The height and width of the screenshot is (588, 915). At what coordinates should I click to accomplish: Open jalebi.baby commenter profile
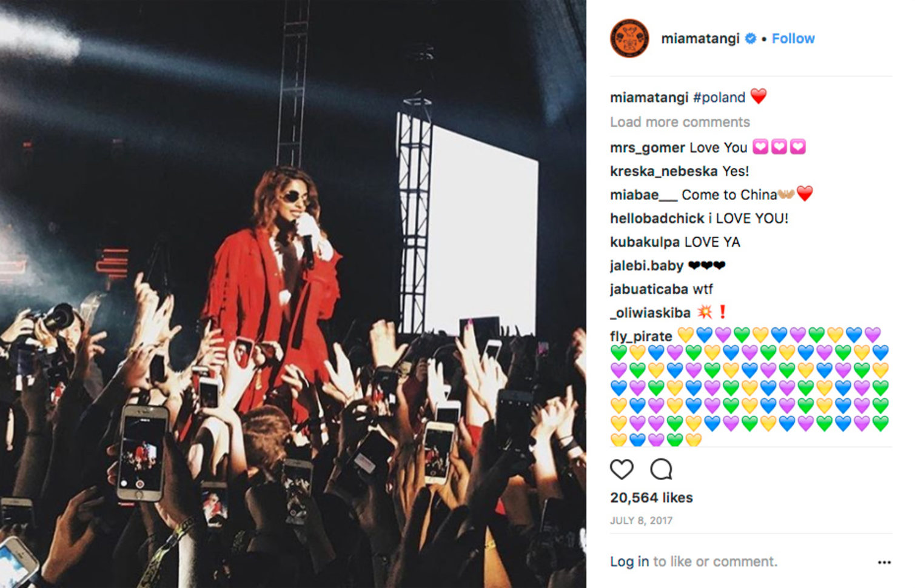[646, 266]
